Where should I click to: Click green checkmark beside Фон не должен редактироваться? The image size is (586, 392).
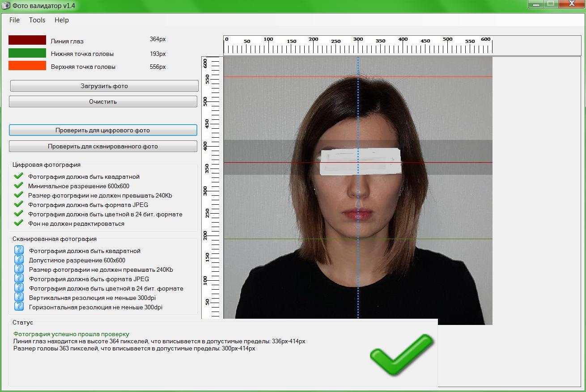[18, 223]
